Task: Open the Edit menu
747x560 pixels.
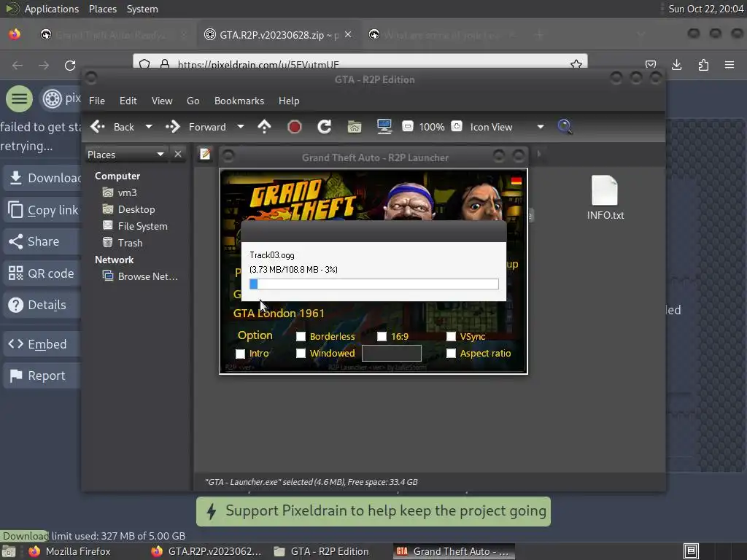Action: point(128,101)
